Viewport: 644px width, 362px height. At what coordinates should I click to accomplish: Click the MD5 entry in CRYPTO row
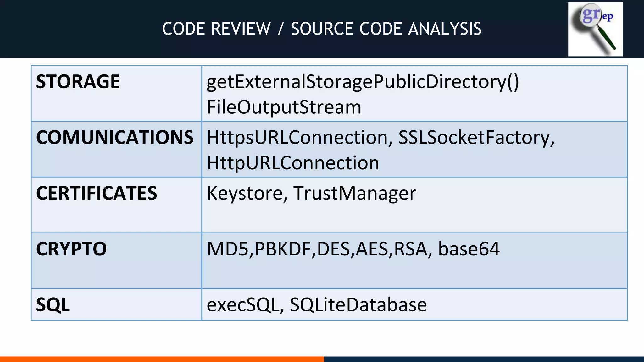click(227, 249)
